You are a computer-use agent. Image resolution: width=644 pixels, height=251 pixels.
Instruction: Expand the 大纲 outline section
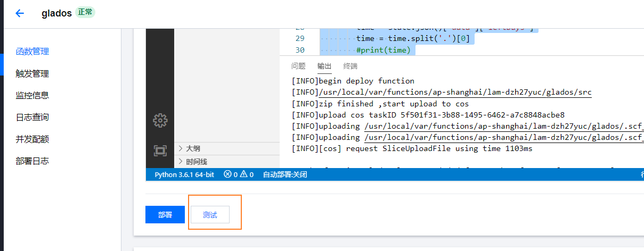[227, 148]
